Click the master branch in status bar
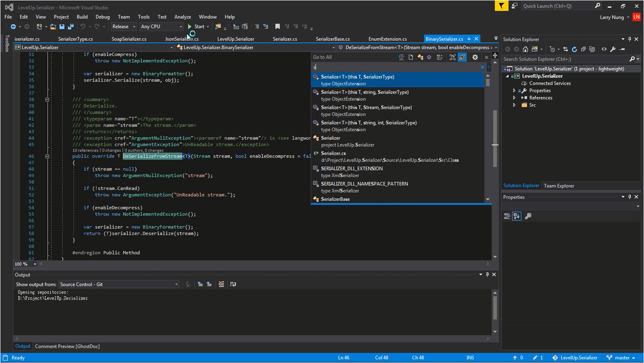This screenshot has height=363, width=644. pyautogui.click(x=621, y=358)
